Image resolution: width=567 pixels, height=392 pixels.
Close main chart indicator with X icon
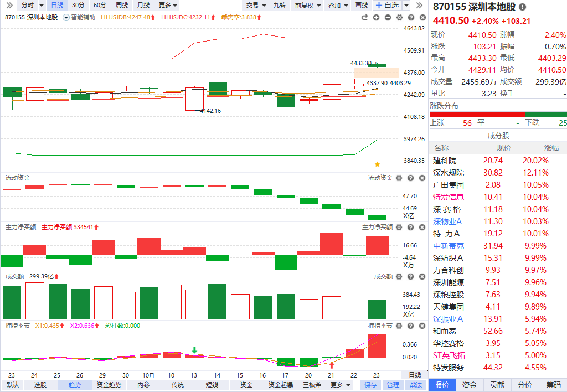[422, 17]
